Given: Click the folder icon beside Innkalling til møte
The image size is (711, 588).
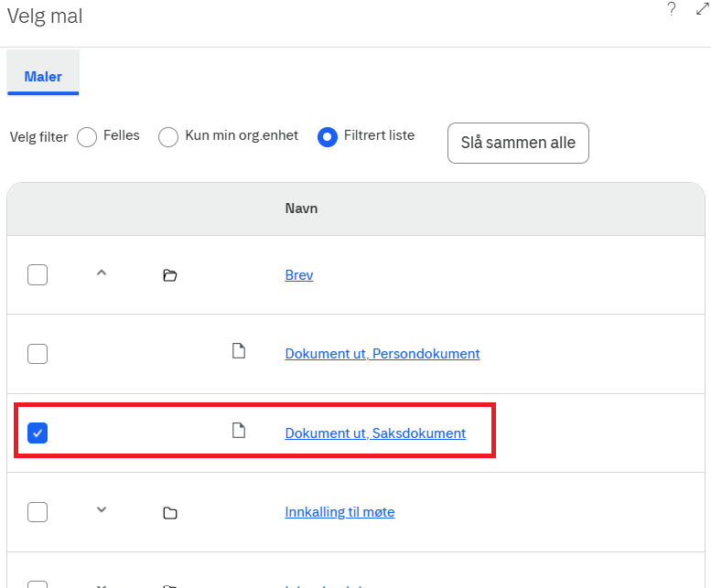Looking at the screenshot, I should 169,513.
